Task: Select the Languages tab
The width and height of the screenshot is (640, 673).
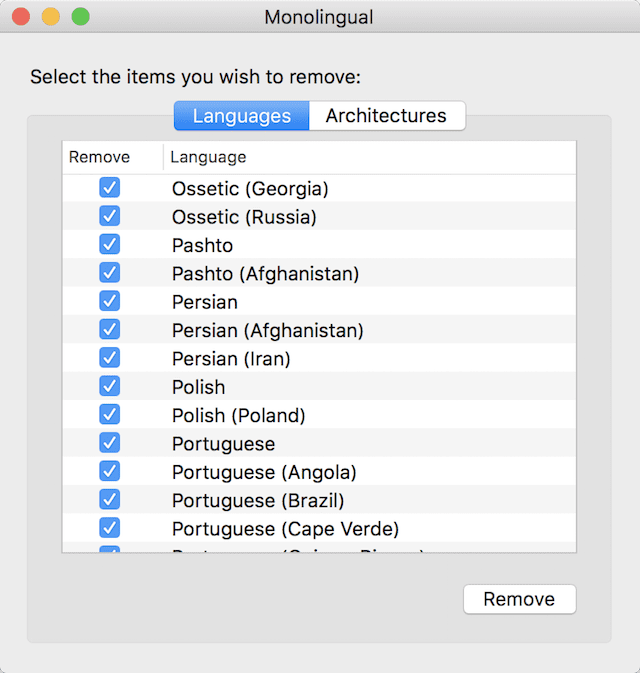Action: point(242,116)
